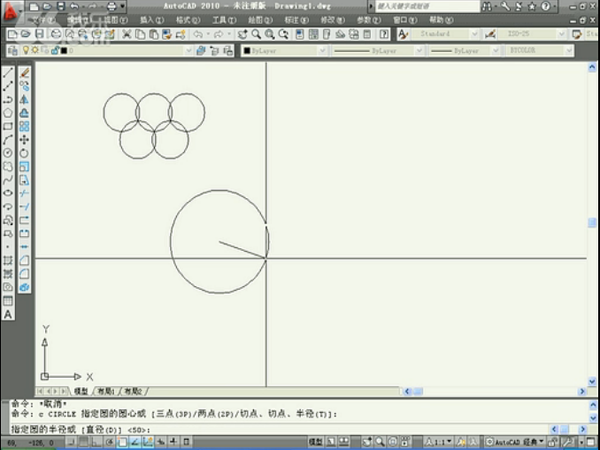Select the Mirror modify tool

[x=24, y=99]
